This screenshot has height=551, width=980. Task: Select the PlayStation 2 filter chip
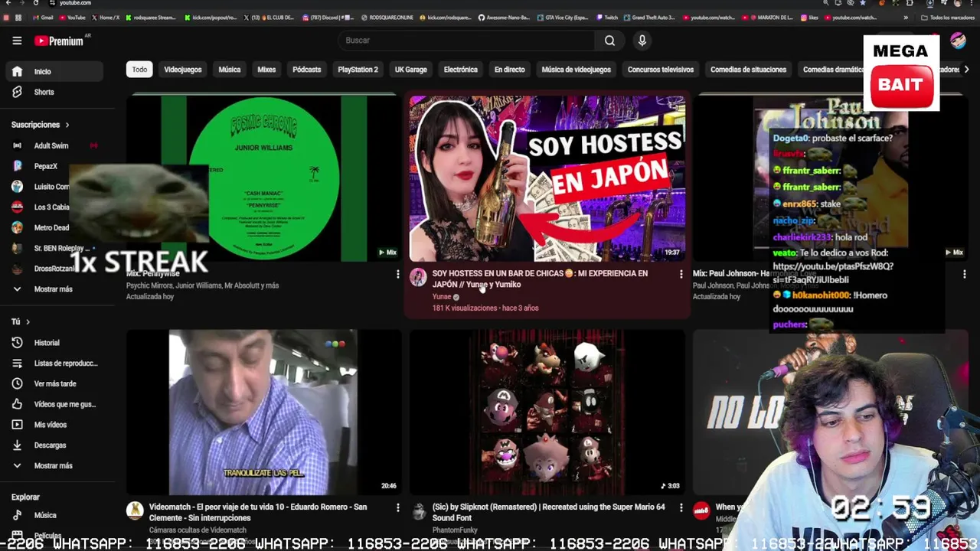tap(358, 70)
